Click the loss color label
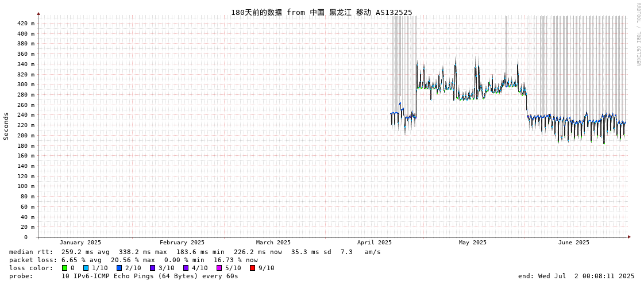 click(30, 268)
